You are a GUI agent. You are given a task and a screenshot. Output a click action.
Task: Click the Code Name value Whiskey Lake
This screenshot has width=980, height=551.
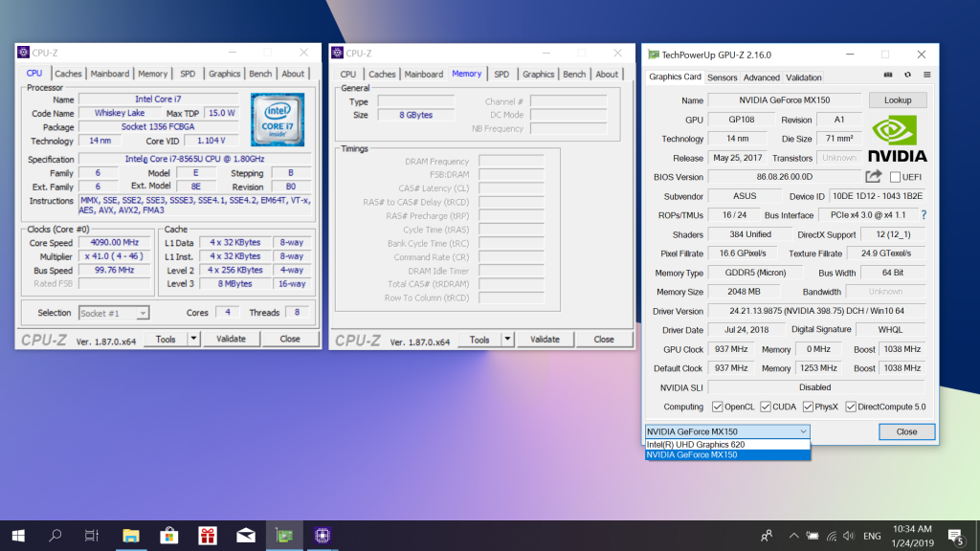tap(120, 113)
